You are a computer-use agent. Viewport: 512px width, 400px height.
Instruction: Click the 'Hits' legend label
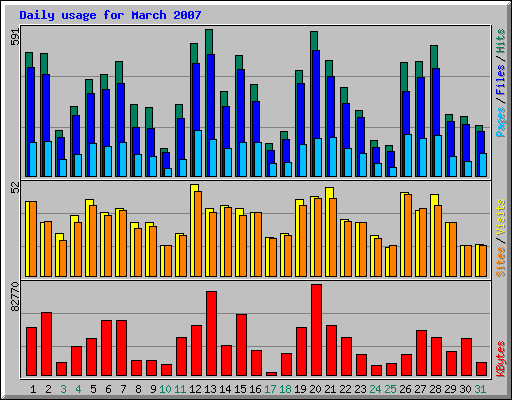tap(501, 41)
